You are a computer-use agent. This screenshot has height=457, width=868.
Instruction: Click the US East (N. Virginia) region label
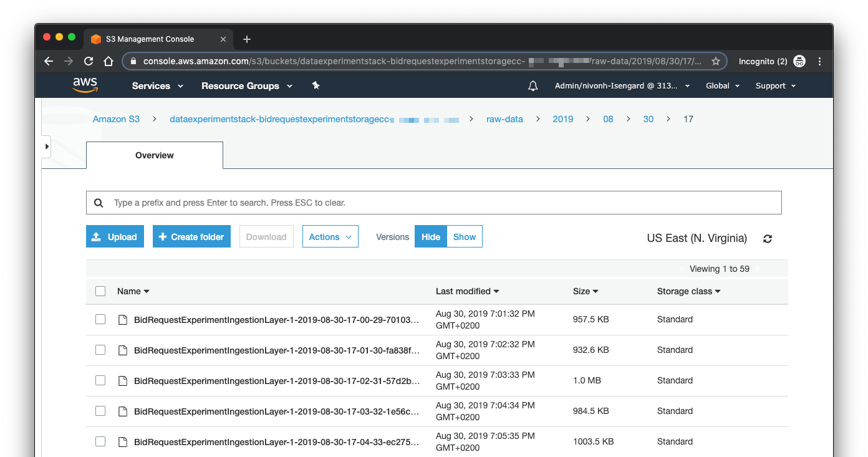tap(697, 238)
